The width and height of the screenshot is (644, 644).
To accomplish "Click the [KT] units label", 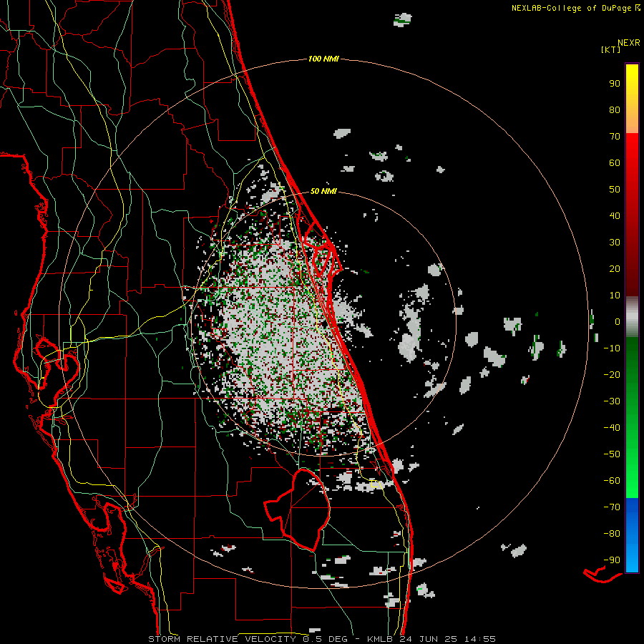I will pyautogui.click(x=611, y=49).
